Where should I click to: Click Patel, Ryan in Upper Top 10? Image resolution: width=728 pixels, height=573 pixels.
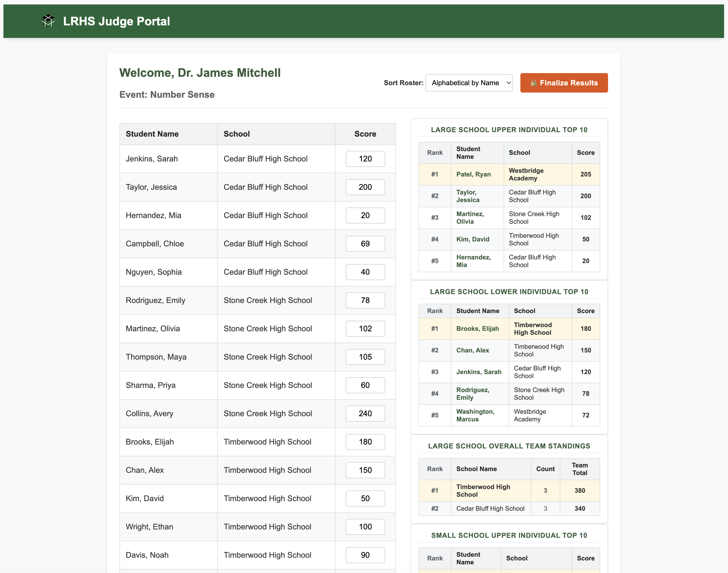473,174
